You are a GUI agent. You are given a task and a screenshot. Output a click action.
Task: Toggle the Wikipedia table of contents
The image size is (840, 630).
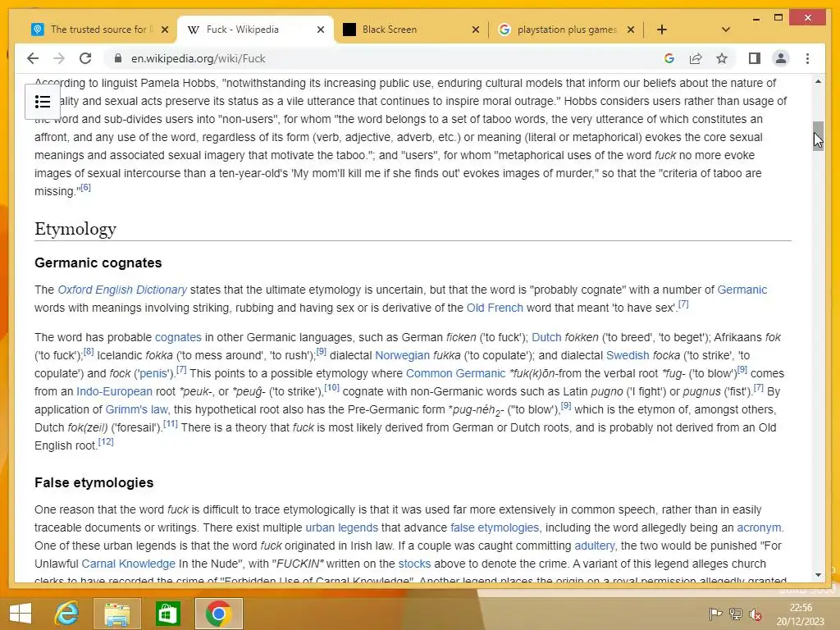point(43,102)
